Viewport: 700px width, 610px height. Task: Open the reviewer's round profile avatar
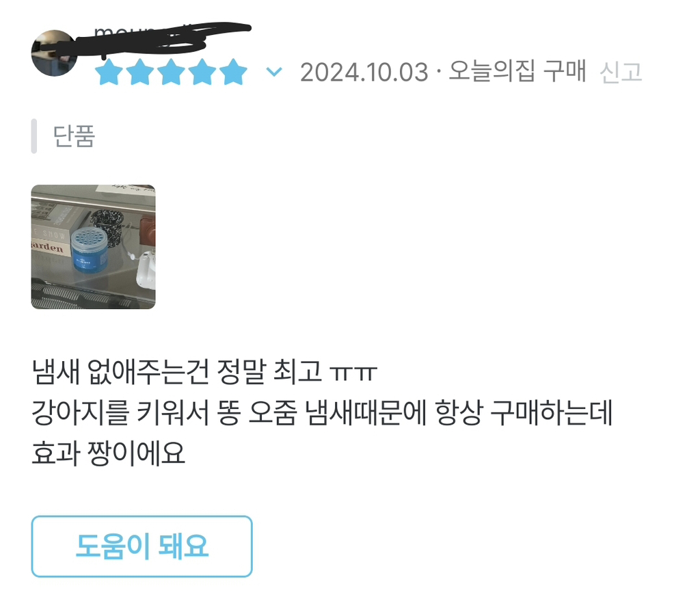point(54,53)
